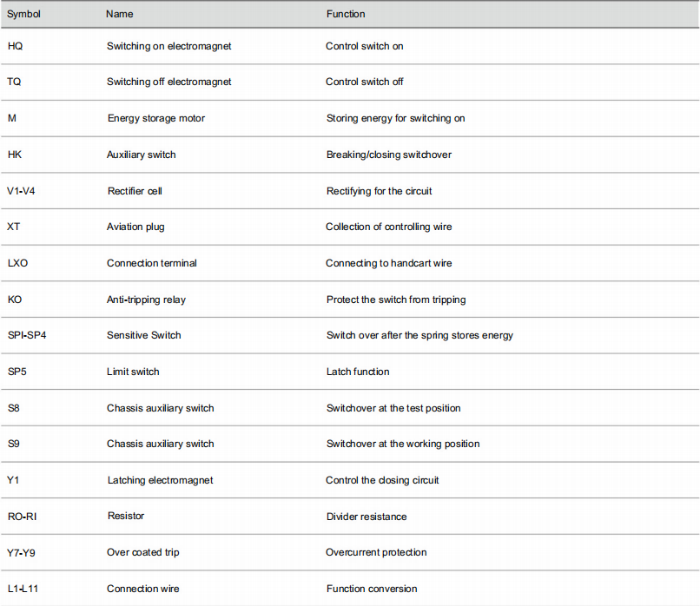Viewport: 700px width, 606px height.
Task: Select the 'Over coated trip' name cell
Action: (x=142, y=552)
